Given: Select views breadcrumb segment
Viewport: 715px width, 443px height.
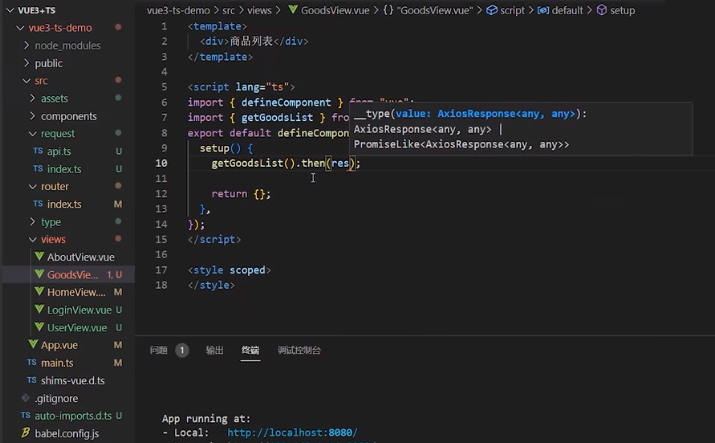Looking at the screenshot, I should pyautogui.click(x=259, y=10).
